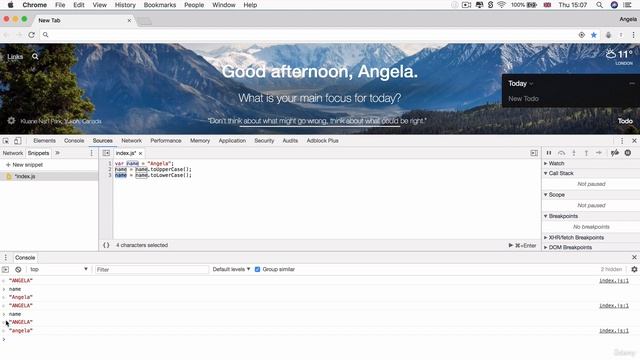Open the Today todo list dropdown
This screenshot has height=360, width=640.
pyautogui.click(x=521, y=84)
